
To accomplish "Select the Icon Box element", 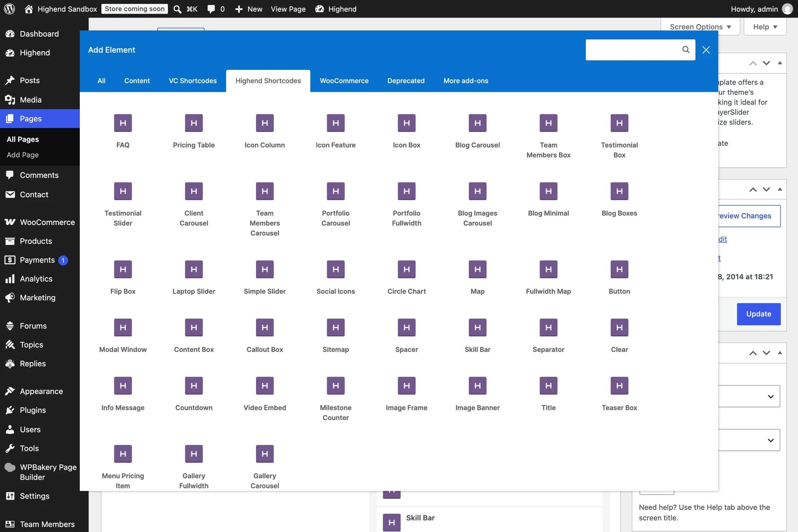I will (x=406, y=132).
